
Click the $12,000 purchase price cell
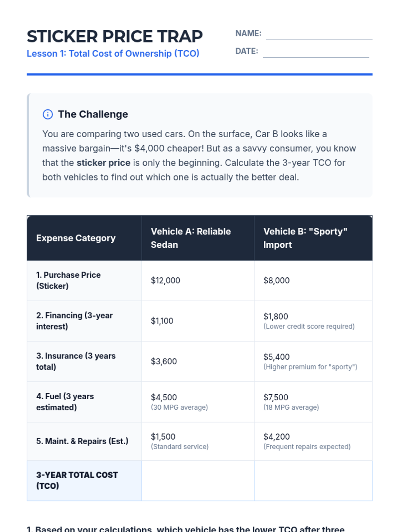(165, 280)
